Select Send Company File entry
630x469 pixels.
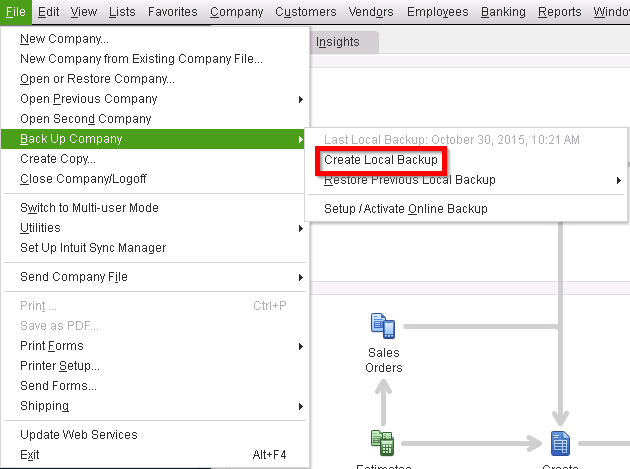pyautogui.click(x=155, y=277)
